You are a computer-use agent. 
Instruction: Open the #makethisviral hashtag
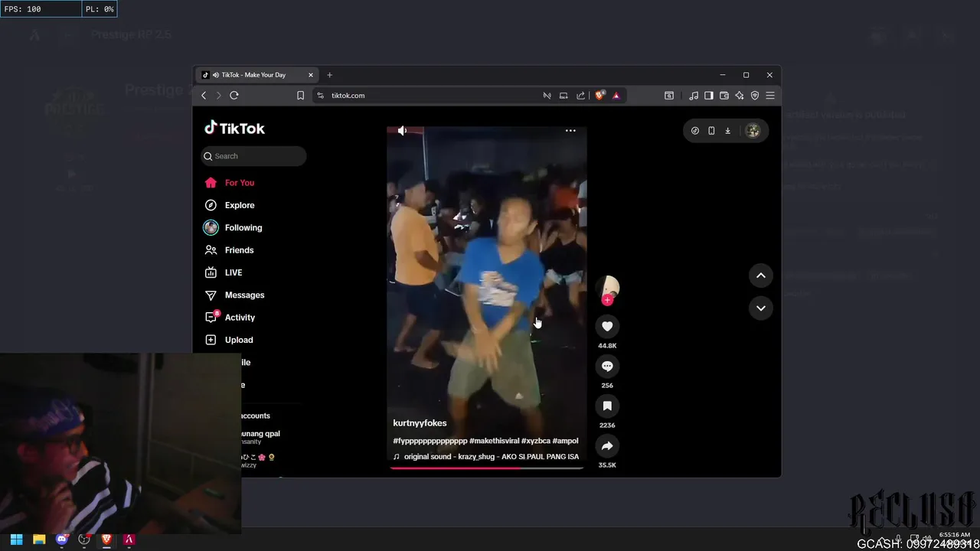pos(494,441)
